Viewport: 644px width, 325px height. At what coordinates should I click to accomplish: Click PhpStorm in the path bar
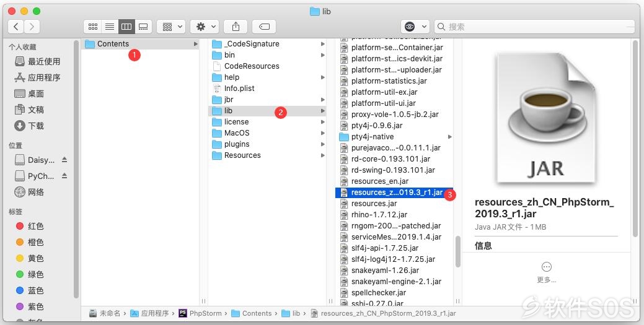click(x=200, y=313)
